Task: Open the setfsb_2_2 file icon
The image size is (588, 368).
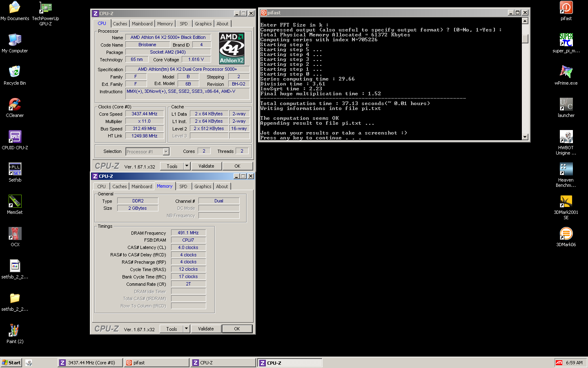Action: pyautogui.click(x=15, y=266)
